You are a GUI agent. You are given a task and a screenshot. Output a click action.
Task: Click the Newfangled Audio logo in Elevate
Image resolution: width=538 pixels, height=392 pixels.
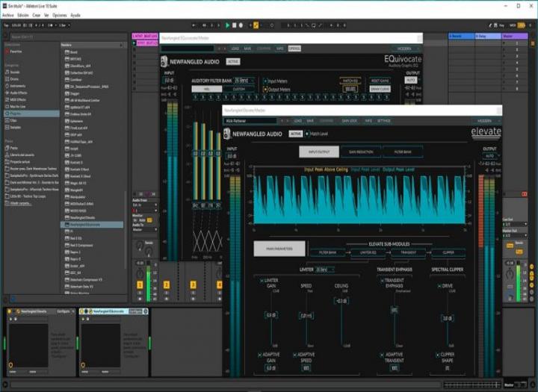click(x=227, y=134)
